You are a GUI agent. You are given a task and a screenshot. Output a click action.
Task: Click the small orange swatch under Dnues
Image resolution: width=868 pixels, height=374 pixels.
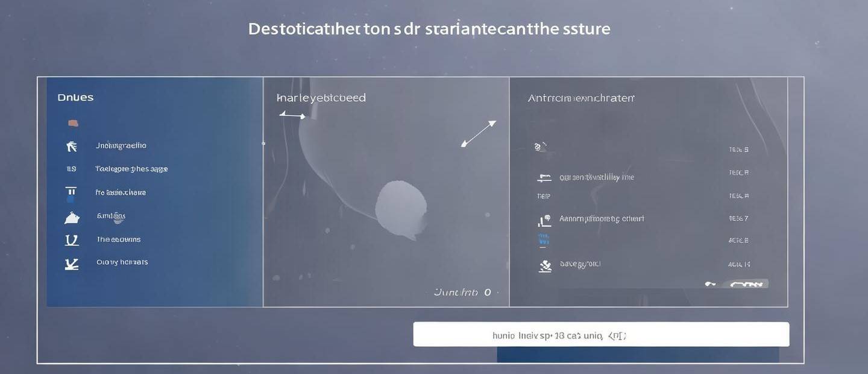click(73, 123)
